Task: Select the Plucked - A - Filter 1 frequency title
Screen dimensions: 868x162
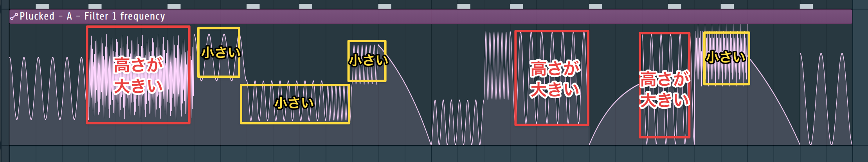Action: pyautogui.click(x=92, y=16)
